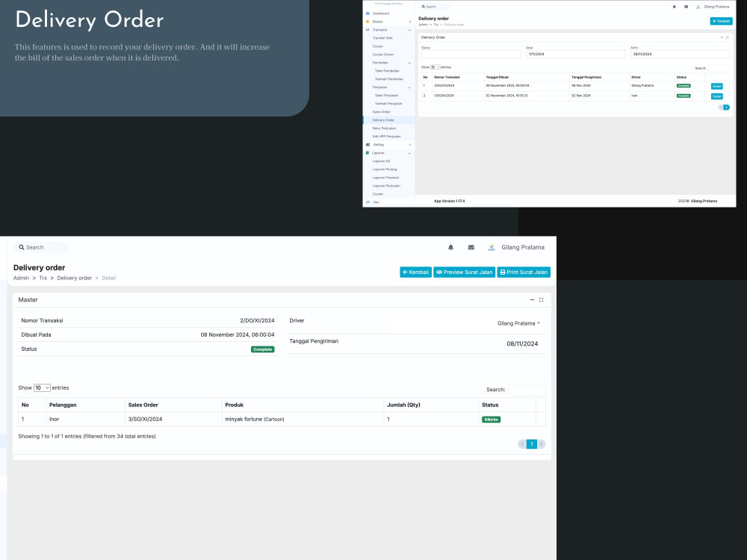Click Delivery order breadcrumb in detail page
747x560 pixels.
click(74, 278)
